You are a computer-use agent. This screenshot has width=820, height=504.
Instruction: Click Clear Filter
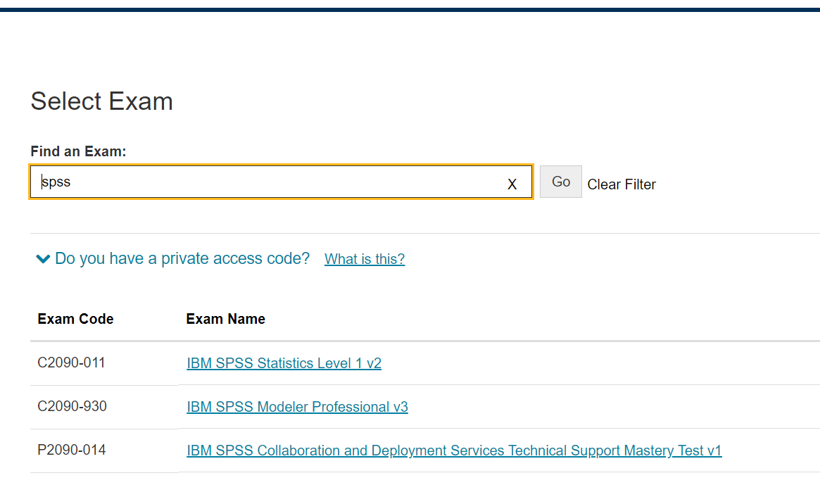pos(622,184)
